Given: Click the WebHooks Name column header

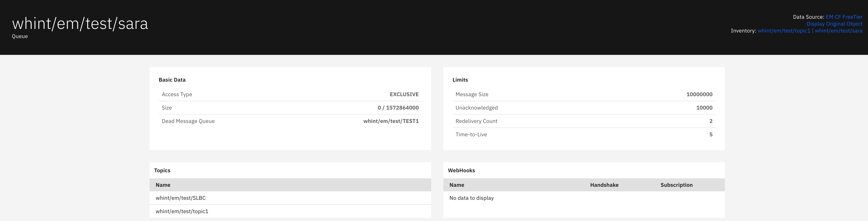Looking at the screenshot, I should tap(457, 185).
